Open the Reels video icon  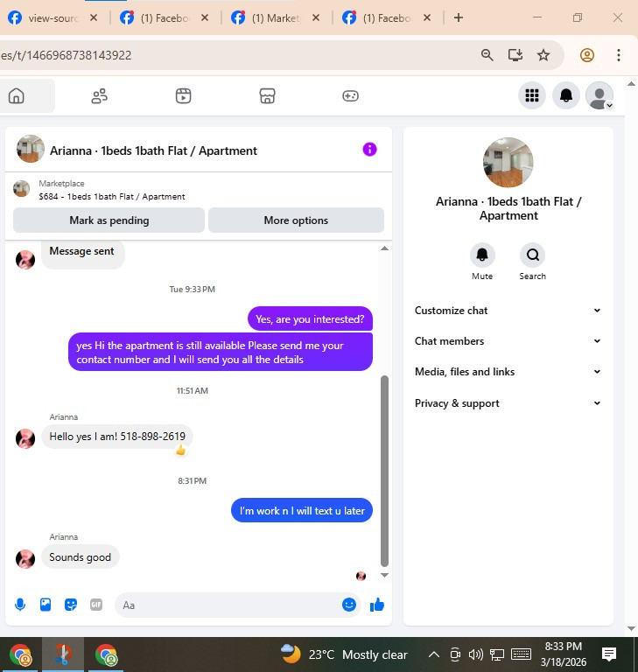[183, 95]
